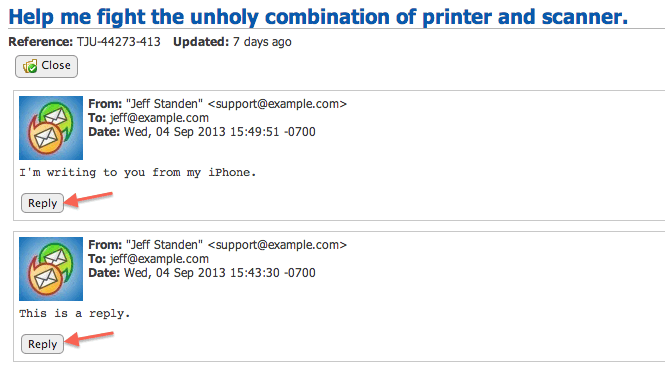Click the text 'I'm writing to you from my iPhone.'
This screenshot has height=371, width=665.
coord(138,173)
